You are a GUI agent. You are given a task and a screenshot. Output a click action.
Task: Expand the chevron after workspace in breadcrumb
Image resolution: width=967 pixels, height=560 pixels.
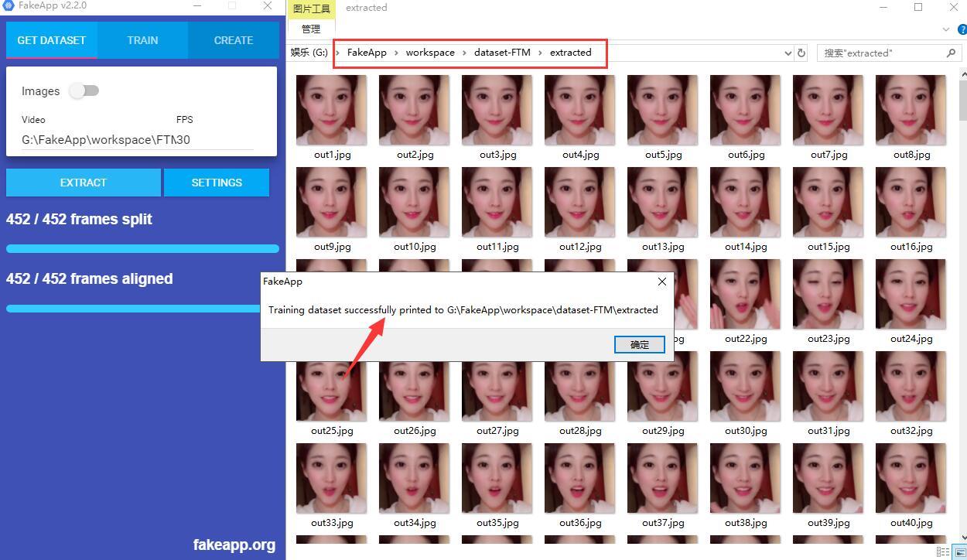[x=464, y=53]
